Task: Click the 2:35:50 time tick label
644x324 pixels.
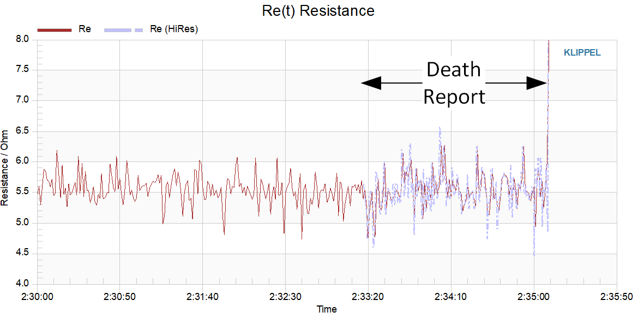Action: tap(617, 296)
